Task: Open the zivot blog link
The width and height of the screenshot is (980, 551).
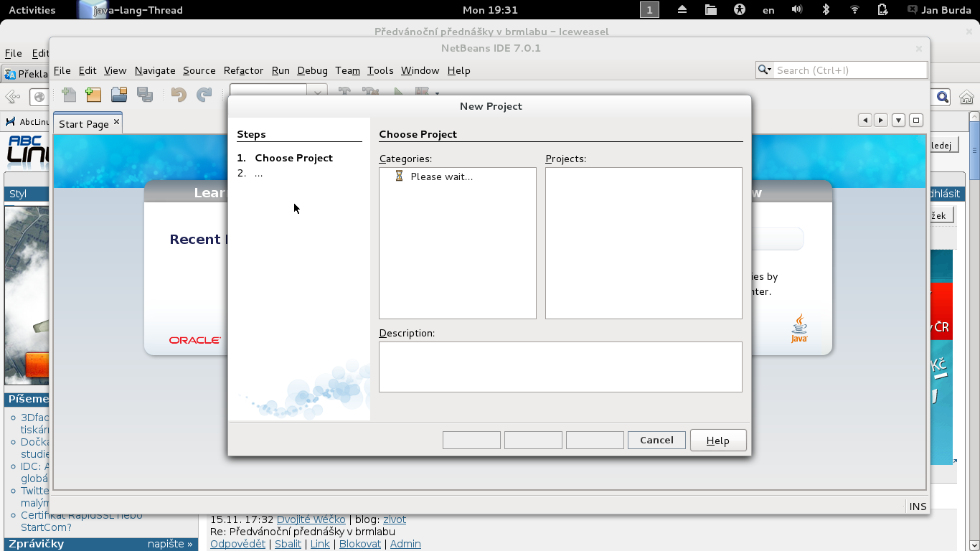Action: [395, 519]
